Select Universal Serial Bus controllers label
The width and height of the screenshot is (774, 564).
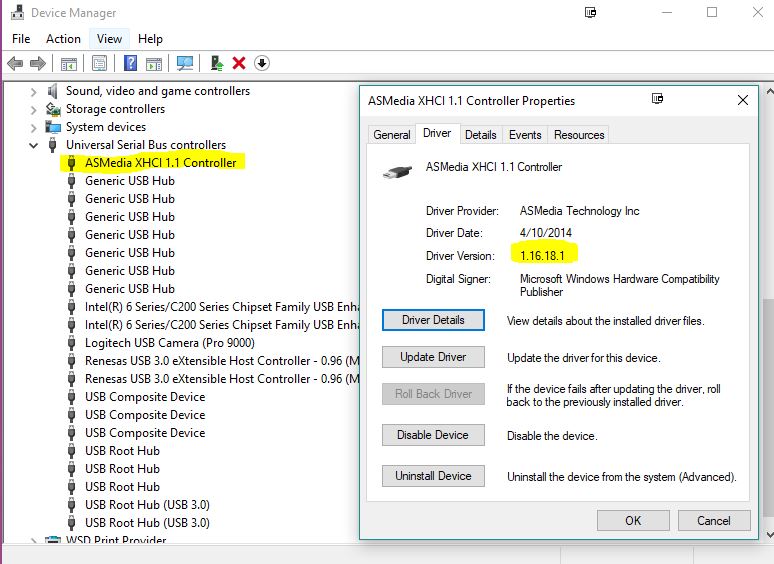[146, 145]
